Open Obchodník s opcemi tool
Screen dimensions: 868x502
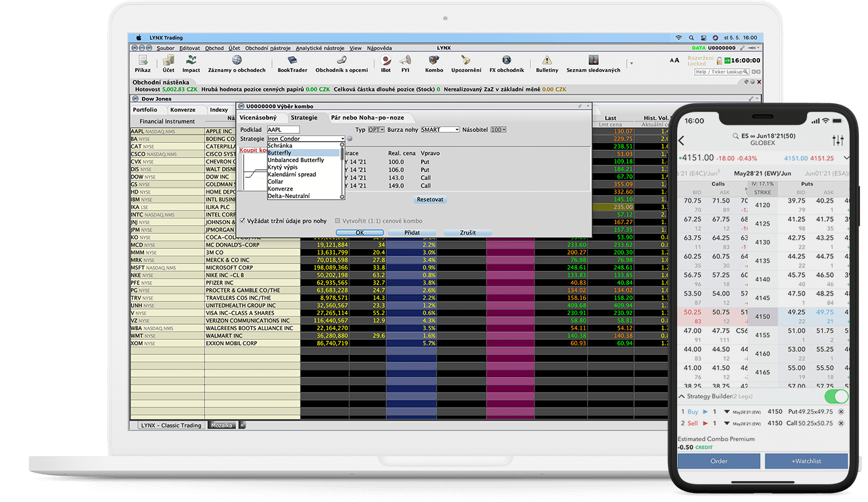tap(341, 63)
